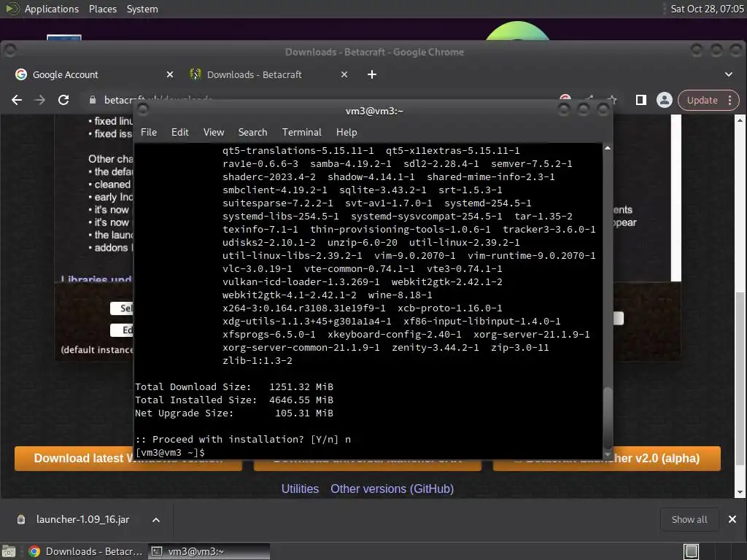This screenshot has width=747, height=560.
Task: Open the Terminal menu in the terminal window
Action: coord(301,133)
